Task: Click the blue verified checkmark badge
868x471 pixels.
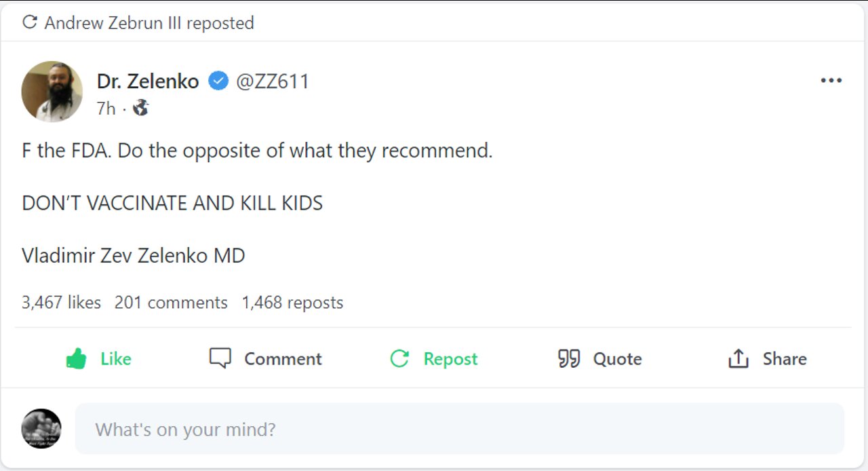Action: (218, 81)
